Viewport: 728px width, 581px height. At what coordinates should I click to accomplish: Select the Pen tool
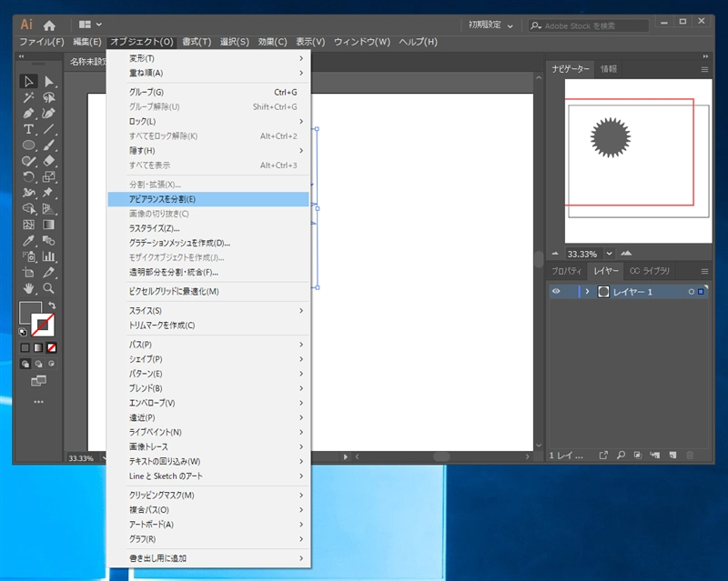28,114
